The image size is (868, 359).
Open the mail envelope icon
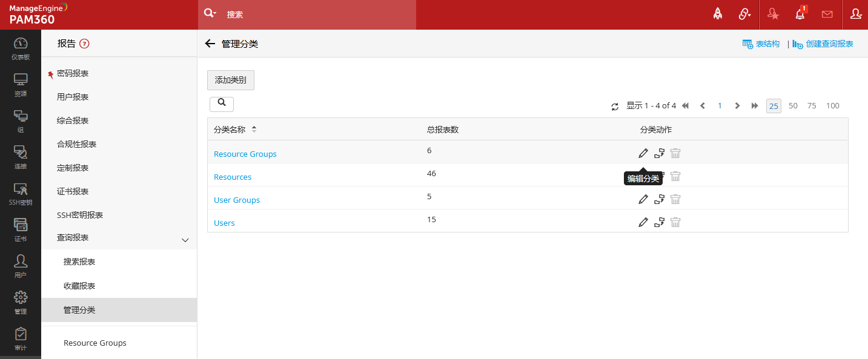tap(827, 14)
